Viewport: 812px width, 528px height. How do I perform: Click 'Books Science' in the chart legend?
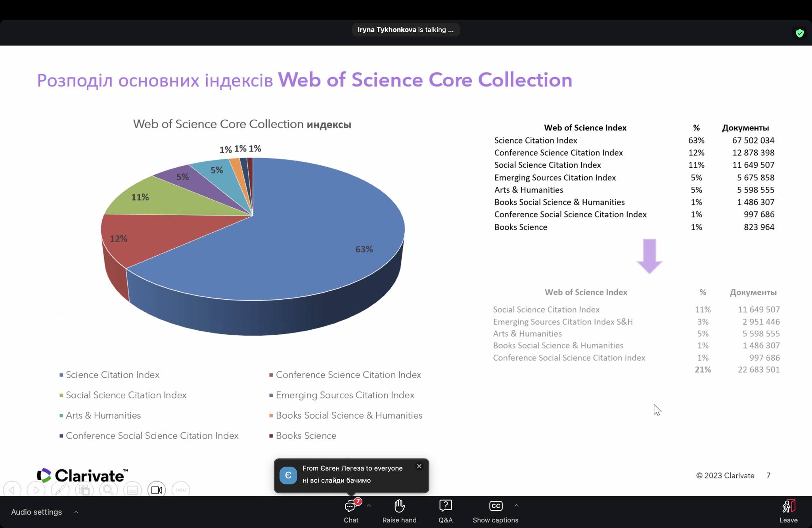(x=306, y=436)
